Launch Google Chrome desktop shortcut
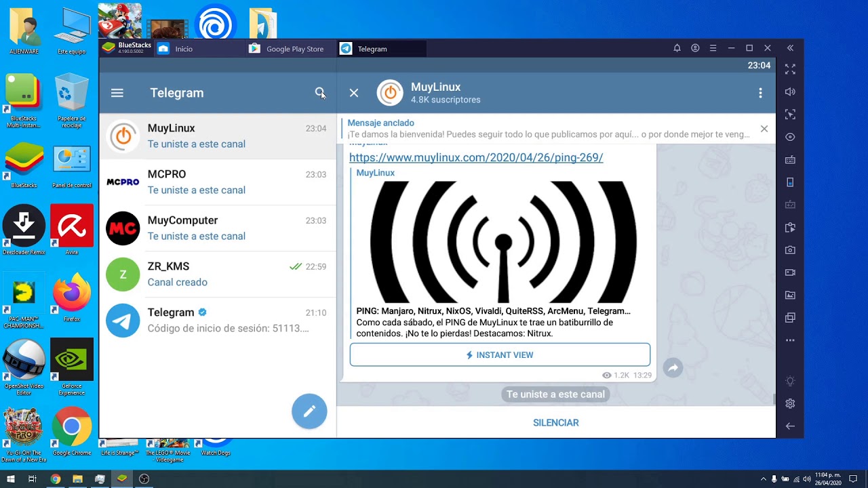The width and height of the screenshot is (868, 488). coord(71,432)
